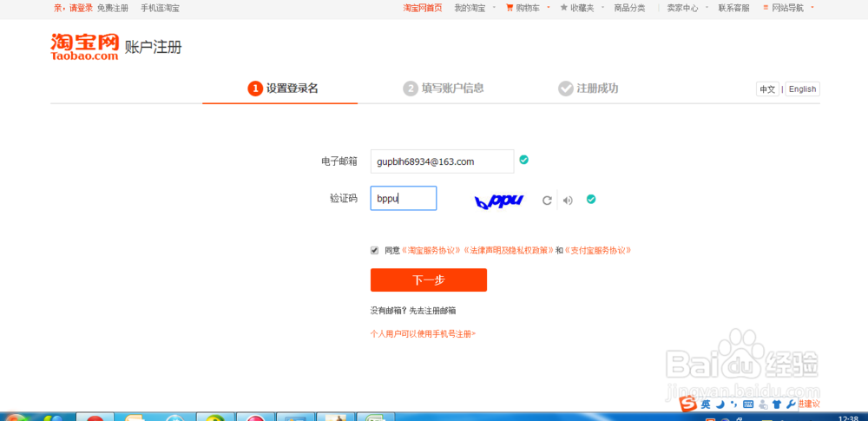
Task: Select step 3 注册成功 tab
Action: [x=588, y=88]
